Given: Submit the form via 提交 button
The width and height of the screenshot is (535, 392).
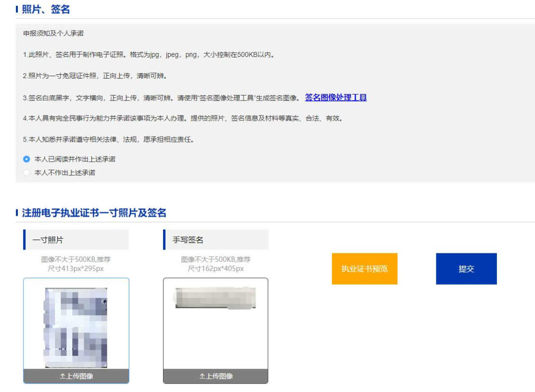Looking at the screenshot, I should (466, 268).
